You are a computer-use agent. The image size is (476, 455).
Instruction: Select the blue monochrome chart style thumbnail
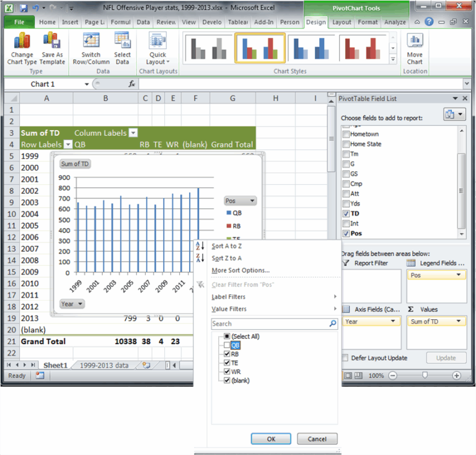pyautogui.click(x=311, y=48)
